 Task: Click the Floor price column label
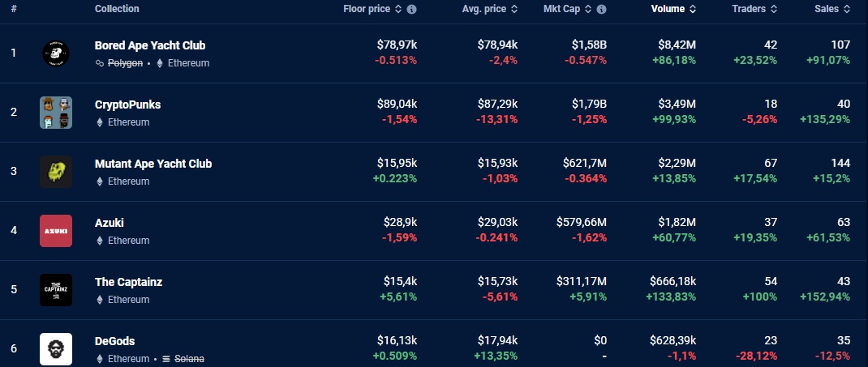coord(367,9)
